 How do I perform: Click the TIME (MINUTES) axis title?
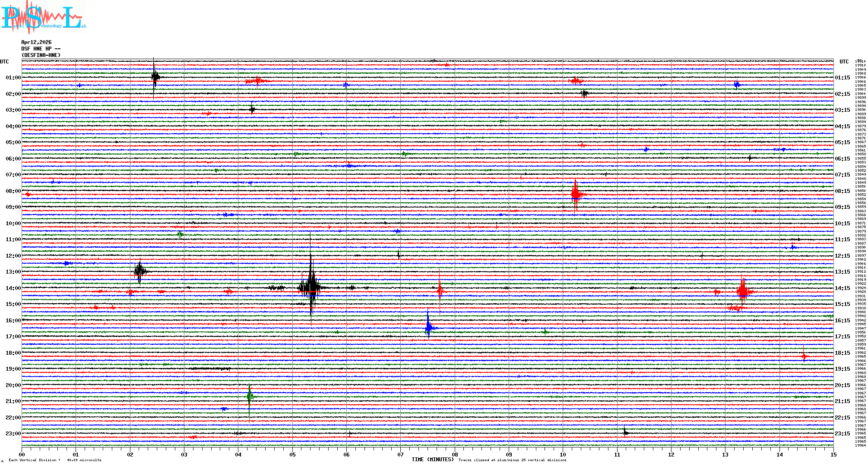pyautogui.click(x=433, y=460)
